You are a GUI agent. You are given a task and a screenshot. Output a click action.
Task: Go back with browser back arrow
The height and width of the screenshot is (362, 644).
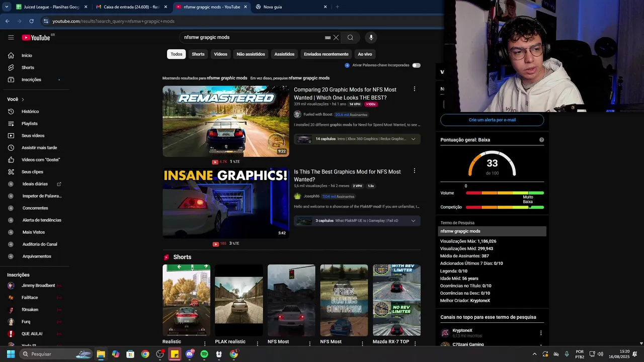click(7, 21)
